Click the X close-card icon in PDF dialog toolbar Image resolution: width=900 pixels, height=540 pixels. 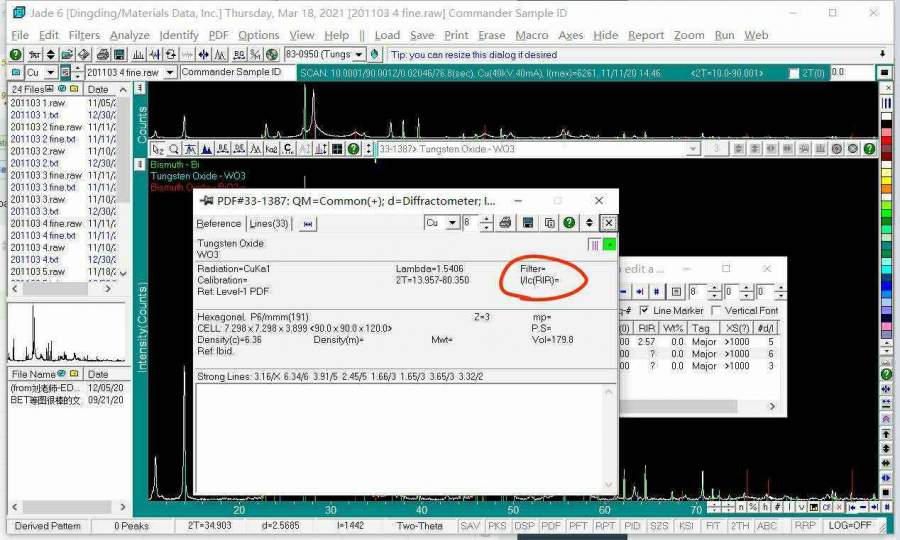pos(608,223)
